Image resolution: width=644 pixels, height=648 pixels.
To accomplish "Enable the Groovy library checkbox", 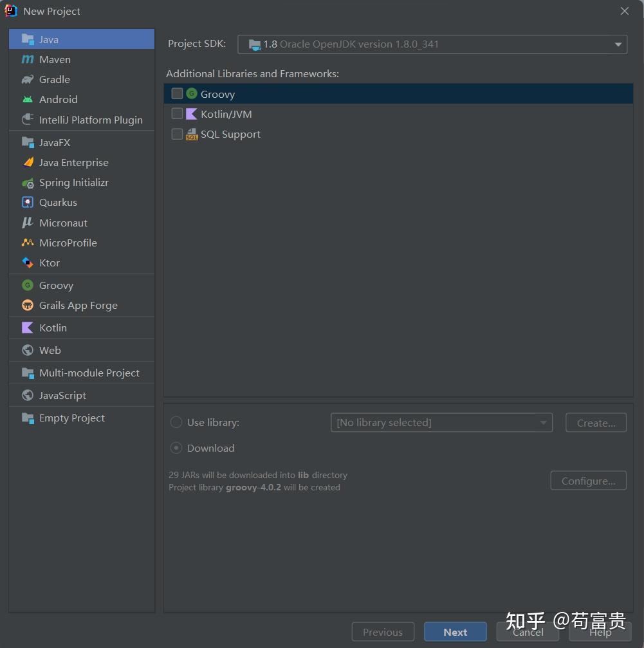I will (x=177, y=94).
